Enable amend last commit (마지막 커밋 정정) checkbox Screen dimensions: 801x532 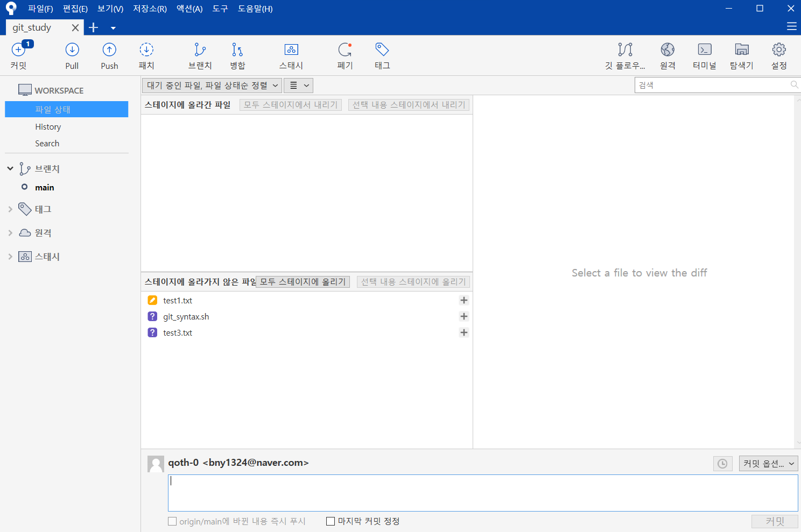(x=331, y=521)
